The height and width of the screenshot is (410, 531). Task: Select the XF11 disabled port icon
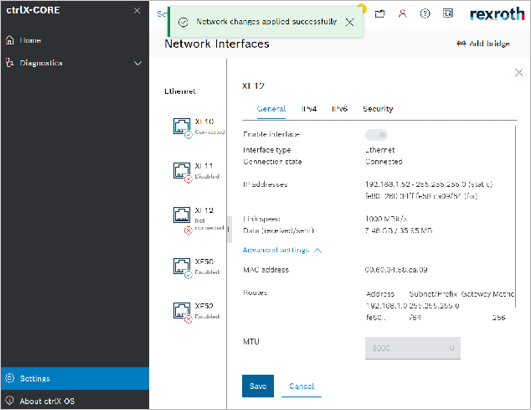tap(182, 171)
